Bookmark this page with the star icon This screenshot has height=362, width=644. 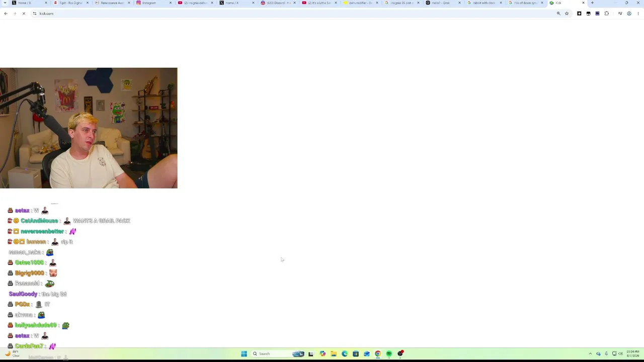[x=567, y=14]
